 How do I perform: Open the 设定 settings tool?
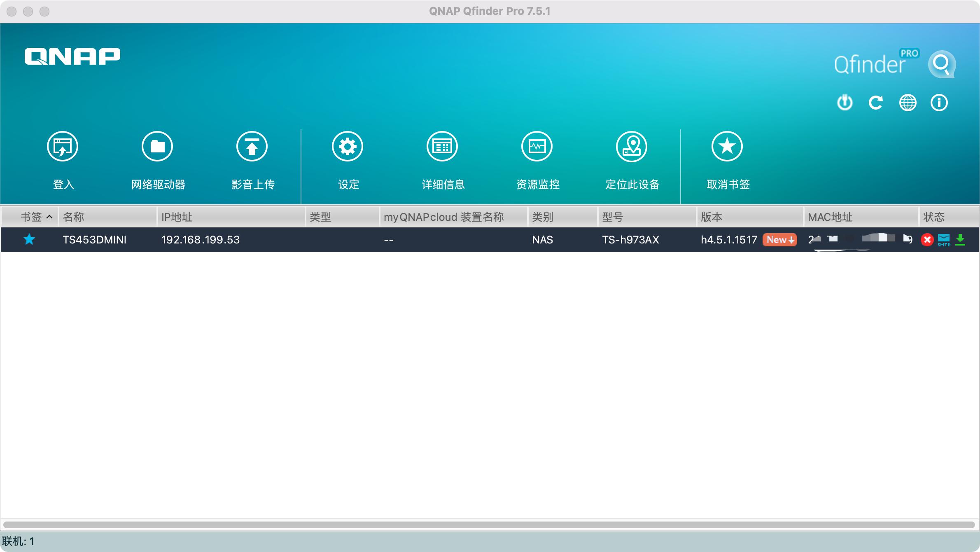347,157
